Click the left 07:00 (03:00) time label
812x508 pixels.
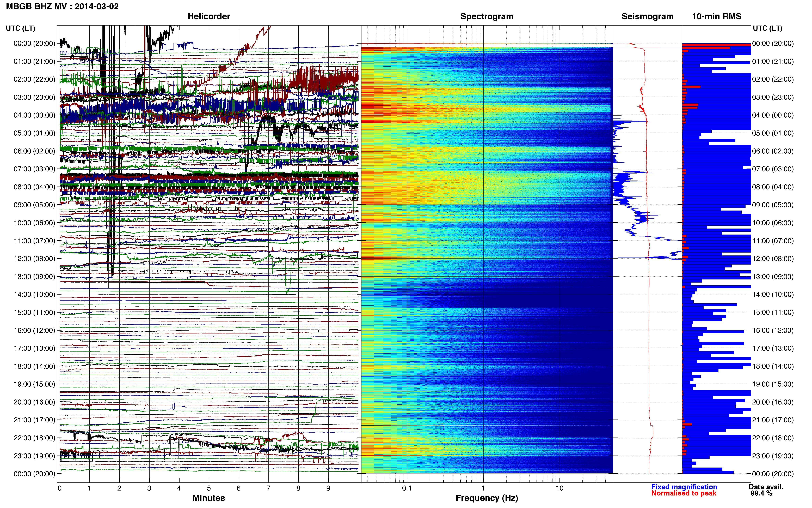point(34,169)
